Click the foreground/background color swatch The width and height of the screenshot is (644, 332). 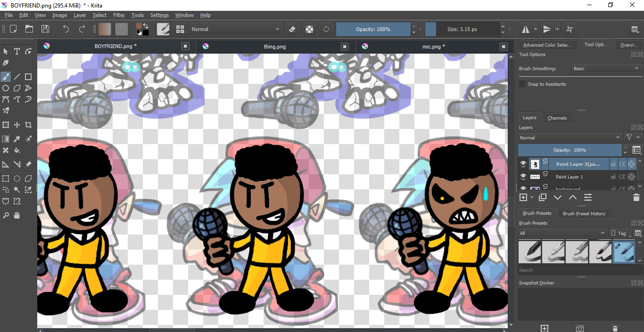coord(142,29)
